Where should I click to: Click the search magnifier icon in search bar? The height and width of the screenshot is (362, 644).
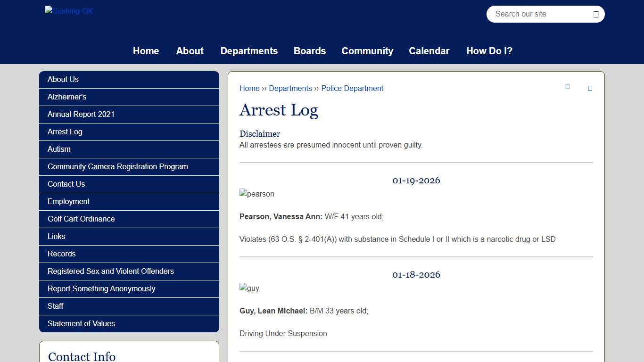tap(595, 14)
